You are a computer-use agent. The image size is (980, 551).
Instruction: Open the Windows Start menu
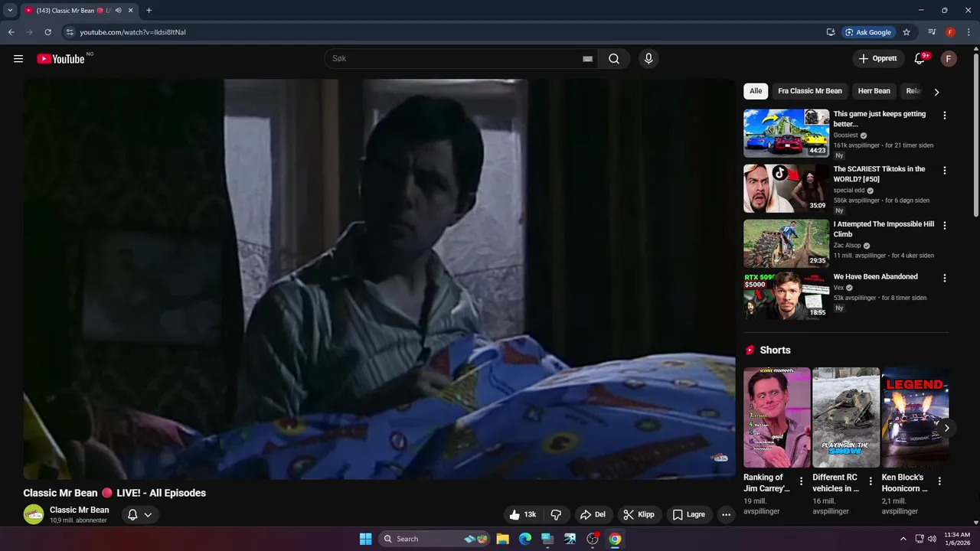(365, 539)
